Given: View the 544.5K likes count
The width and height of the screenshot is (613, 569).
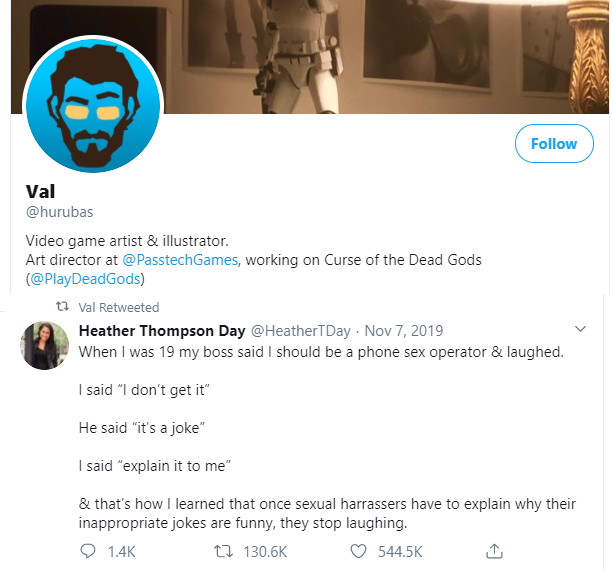Looking at the screenshot, I should tap(400, 551).
